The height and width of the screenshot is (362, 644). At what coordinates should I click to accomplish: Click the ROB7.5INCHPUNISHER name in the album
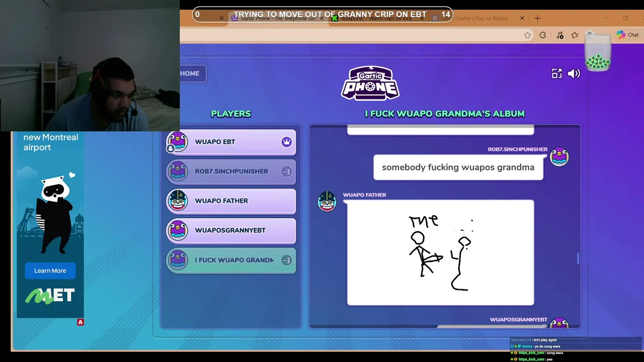(x=517, y=149)
